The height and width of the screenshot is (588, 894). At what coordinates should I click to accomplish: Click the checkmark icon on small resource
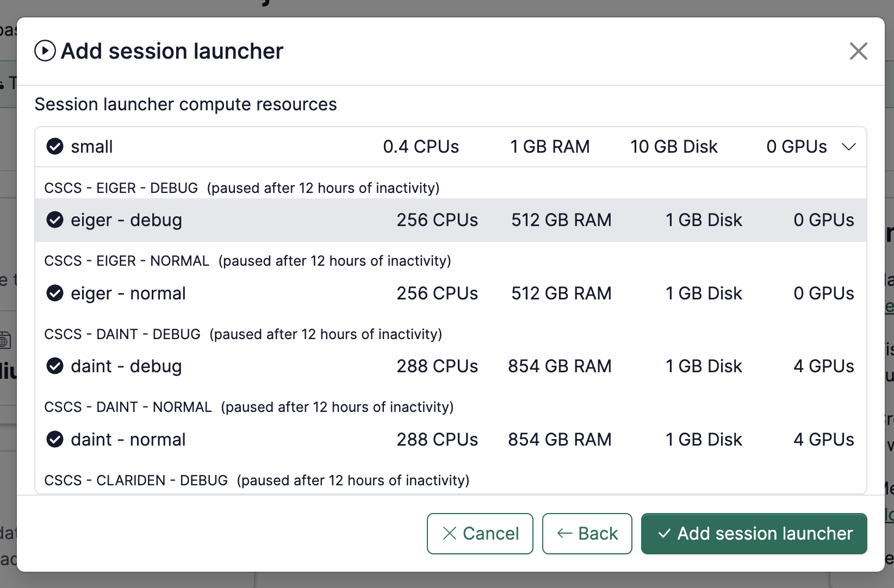pyautogui.click(x=55, y=146)
